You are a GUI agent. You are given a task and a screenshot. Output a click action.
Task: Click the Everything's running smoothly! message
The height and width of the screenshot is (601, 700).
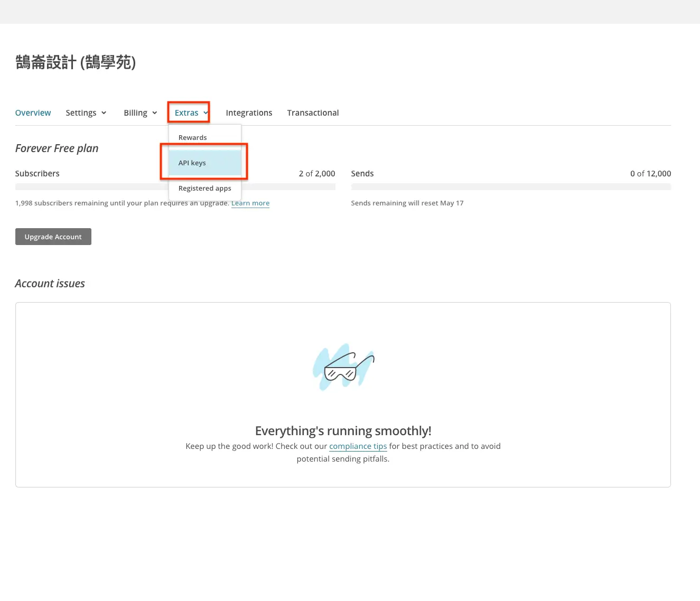tap(343, 431)
